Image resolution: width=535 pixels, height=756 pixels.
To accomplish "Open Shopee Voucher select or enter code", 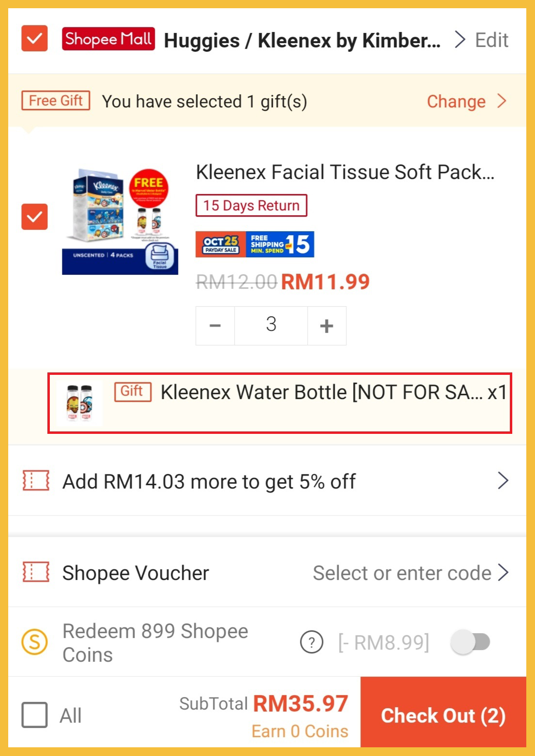I will click(x=410, y=573).
